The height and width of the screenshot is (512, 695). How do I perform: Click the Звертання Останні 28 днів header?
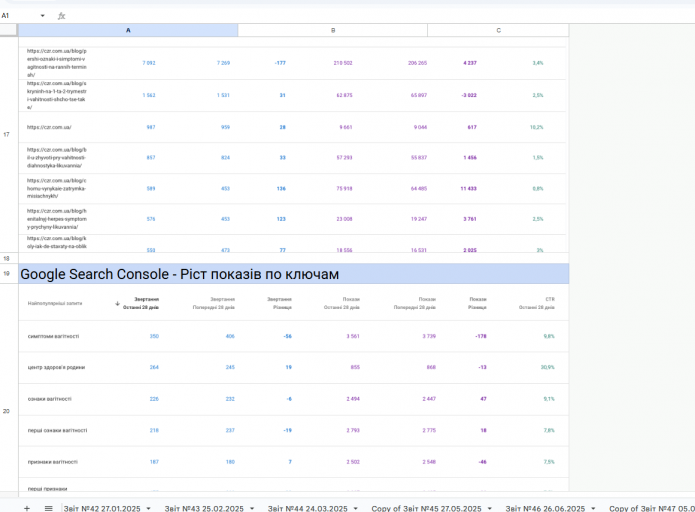point(141,303)
